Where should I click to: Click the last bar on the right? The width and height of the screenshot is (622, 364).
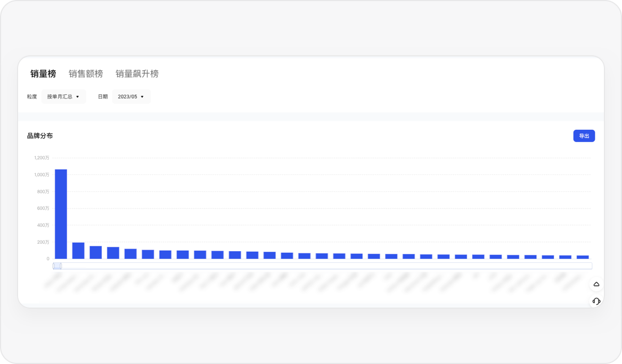tap(583, 258)
